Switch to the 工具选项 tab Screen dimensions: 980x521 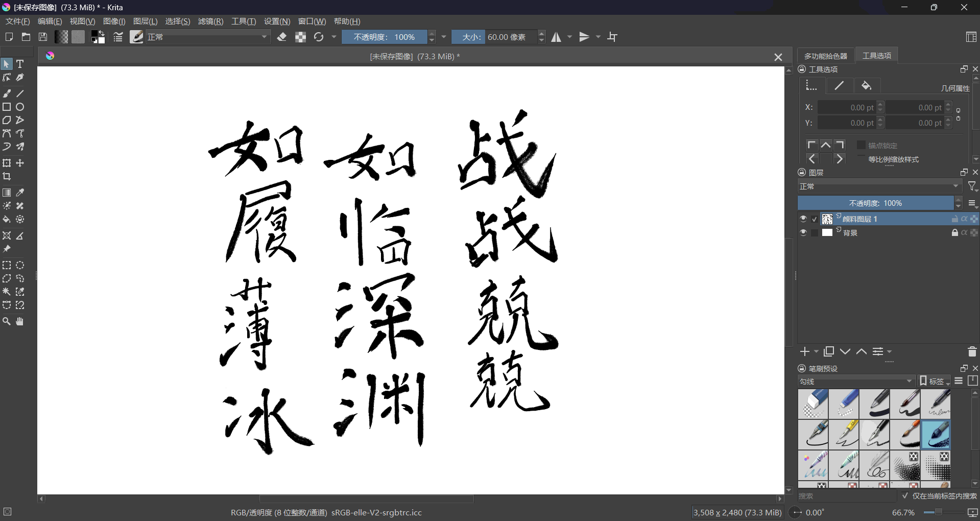(x=876, y=55)
